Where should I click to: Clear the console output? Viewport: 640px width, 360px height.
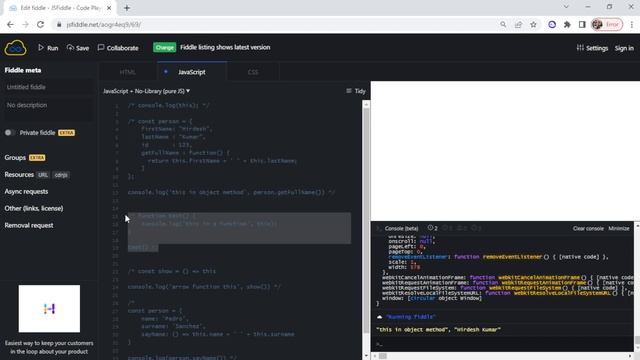pos(588,229)
